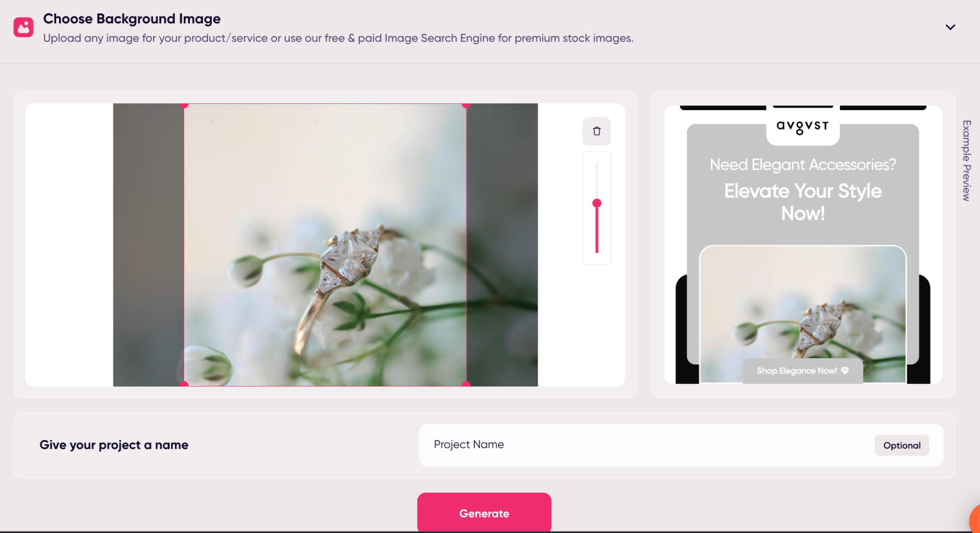Click the Optional badge in the name field
The image size is (980, 533).
(x=902, y=445)
